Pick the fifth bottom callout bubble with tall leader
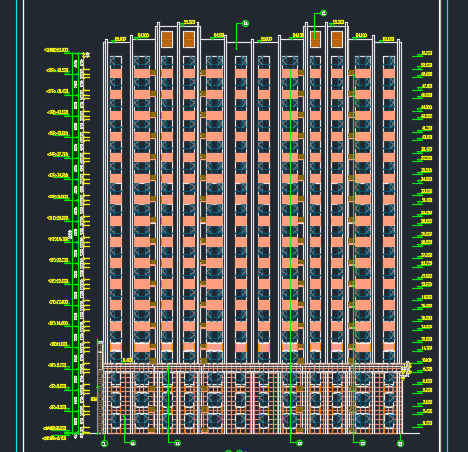This screenshot has width=468, height=452. [x=362, y=443]
